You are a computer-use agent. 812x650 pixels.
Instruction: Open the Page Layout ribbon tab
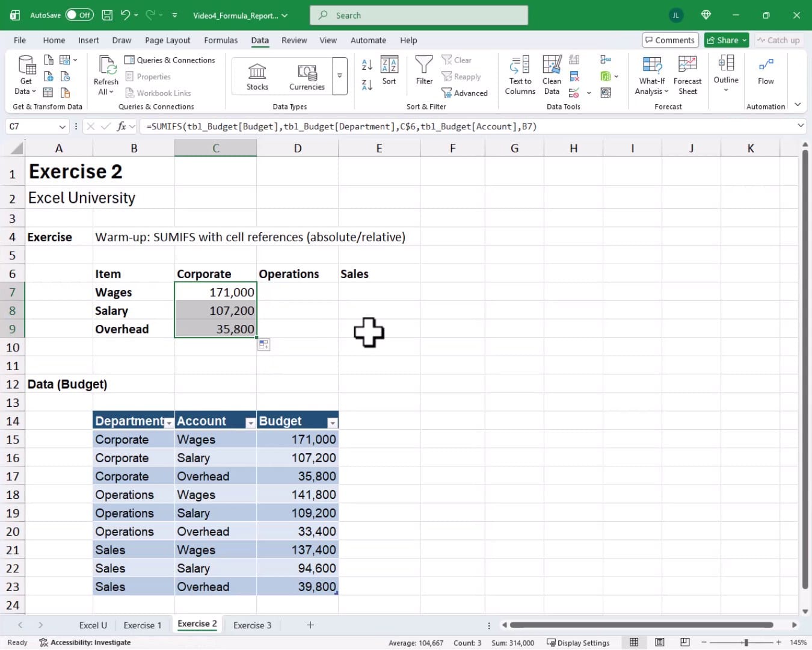point(167,40)
